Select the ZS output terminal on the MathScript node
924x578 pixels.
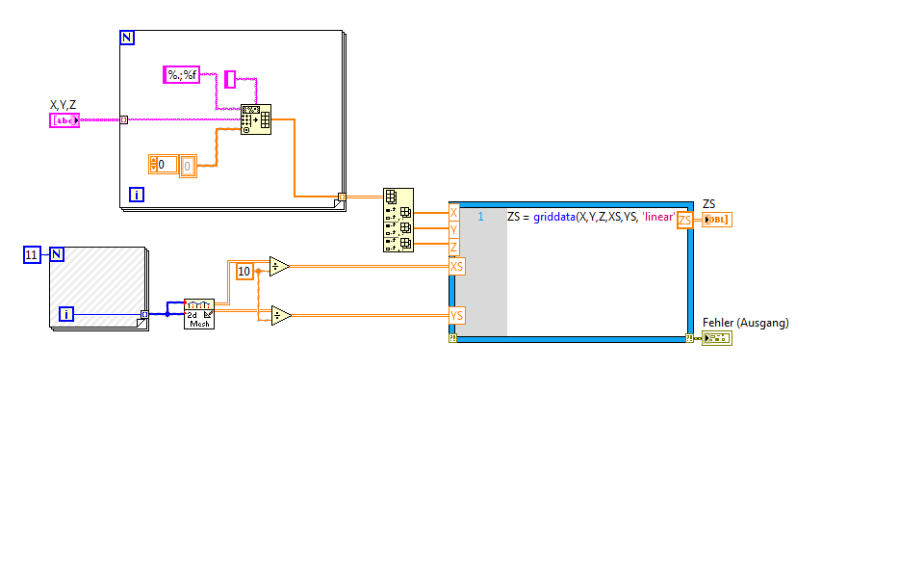(x=684, y=220)
